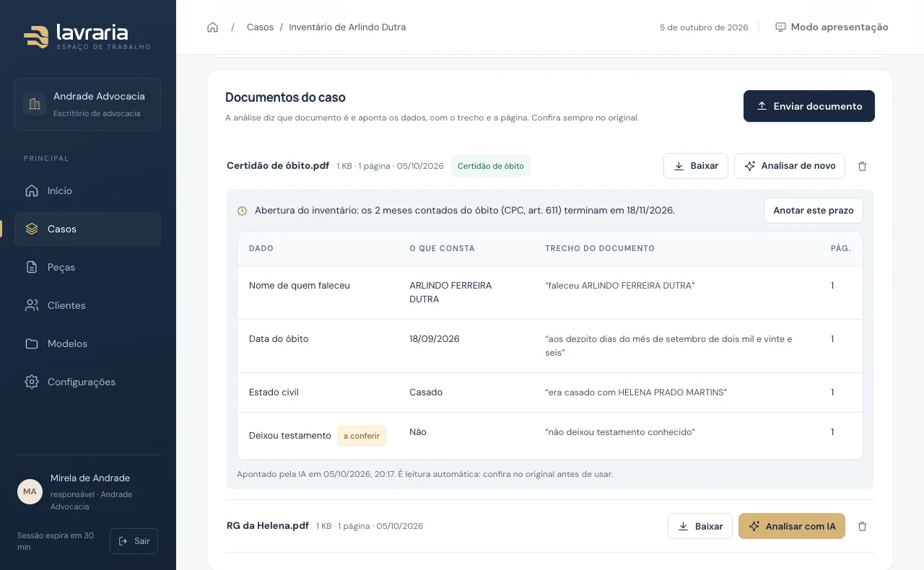This screenshot has height=570, width=924.
Task: Click the Lavraria logo
Action: tap(87, 35)
